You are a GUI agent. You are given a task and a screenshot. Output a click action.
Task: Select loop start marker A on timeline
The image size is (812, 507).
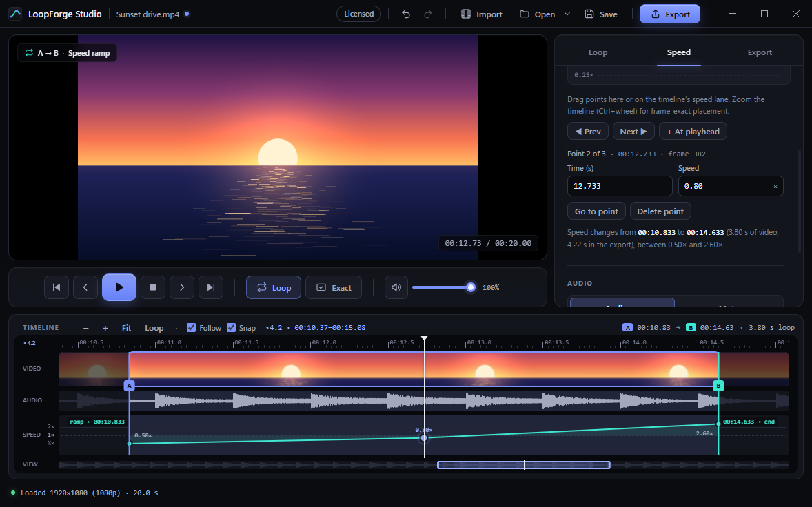click(x=130, y=386)
